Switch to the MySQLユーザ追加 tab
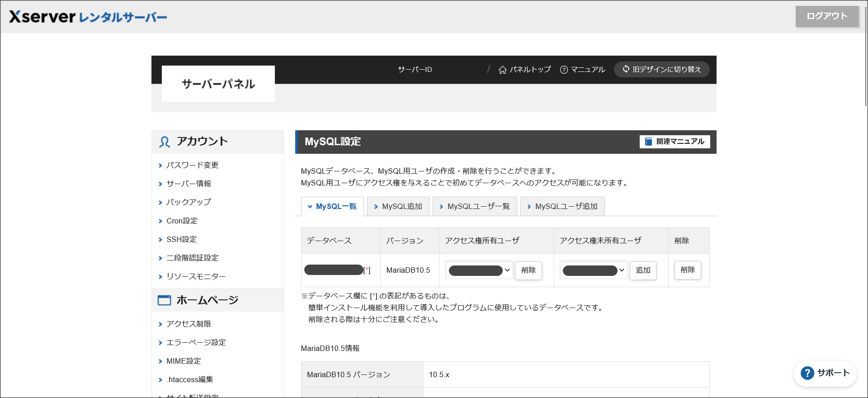The height and width of the screenshot is (398, 868). [562, 206]
